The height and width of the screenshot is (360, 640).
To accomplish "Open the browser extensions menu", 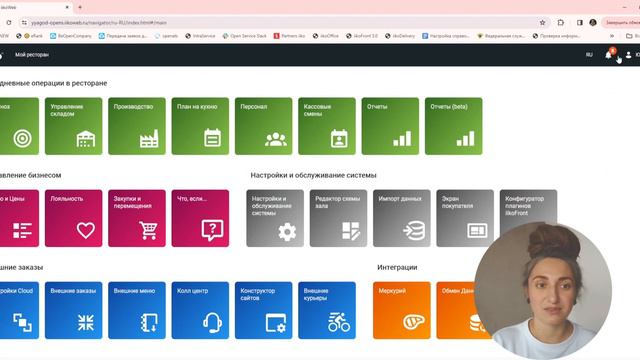I will click(561, 23).
